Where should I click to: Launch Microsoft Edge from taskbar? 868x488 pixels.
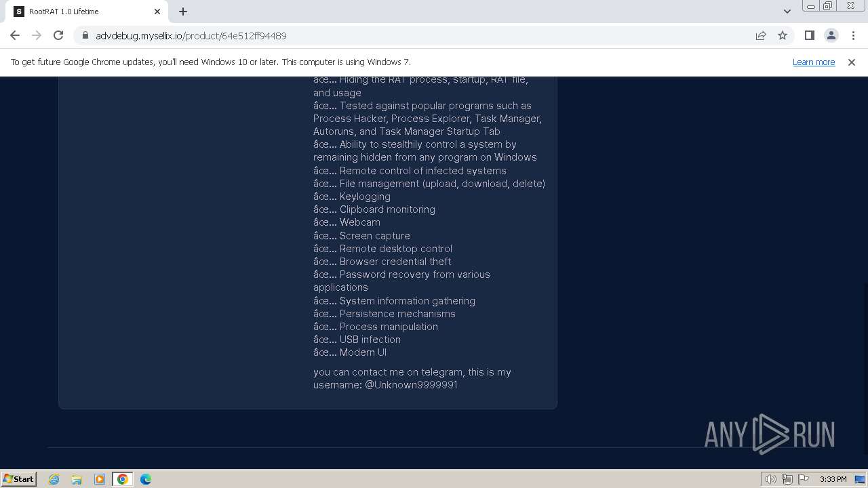coord(146,479)
